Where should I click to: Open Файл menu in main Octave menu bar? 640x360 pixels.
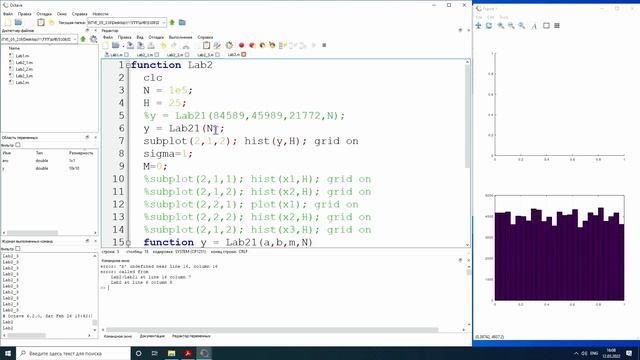(7, 14)
